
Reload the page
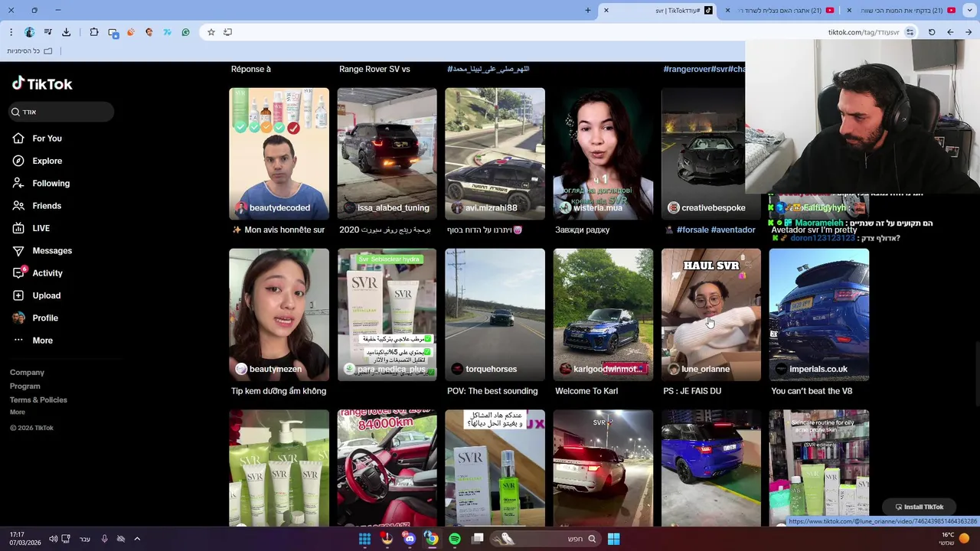pyautogui.click(x=932, y=32)
